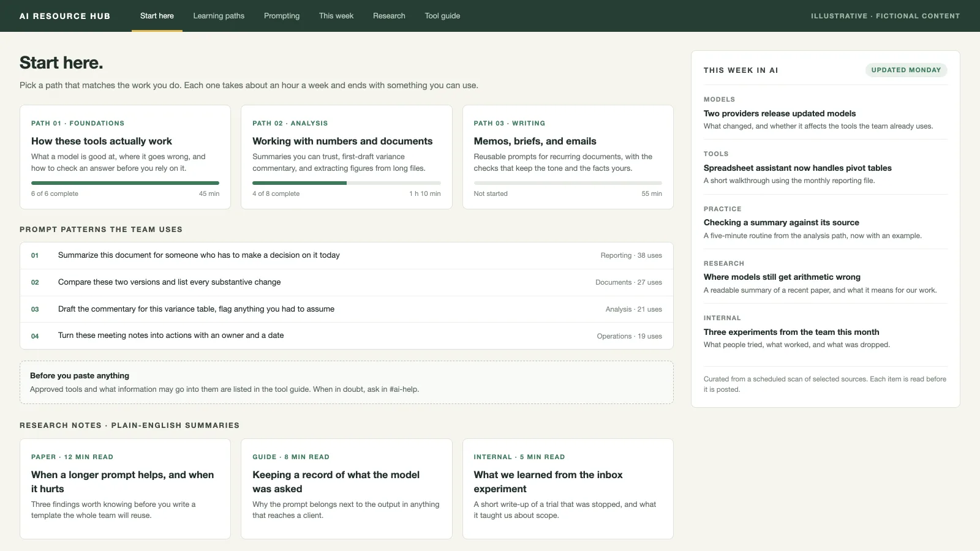This screenshot has height=551, width=980.
Task: Click the 'Reporting · 38 uses' label
Action: click(631, 255)
